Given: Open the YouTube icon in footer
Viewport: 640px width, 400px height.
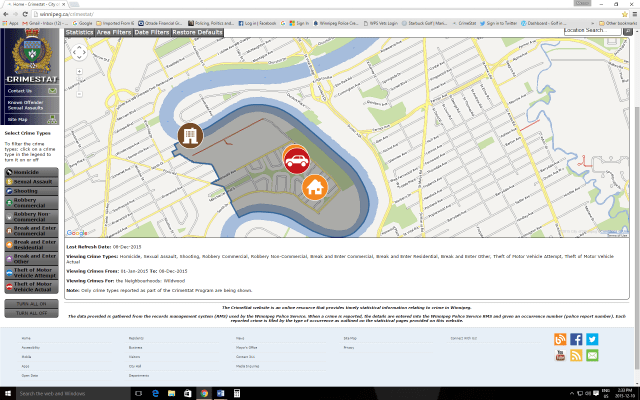Looking at the screenshot, I should pyautogui.click(x=560, y=355).
